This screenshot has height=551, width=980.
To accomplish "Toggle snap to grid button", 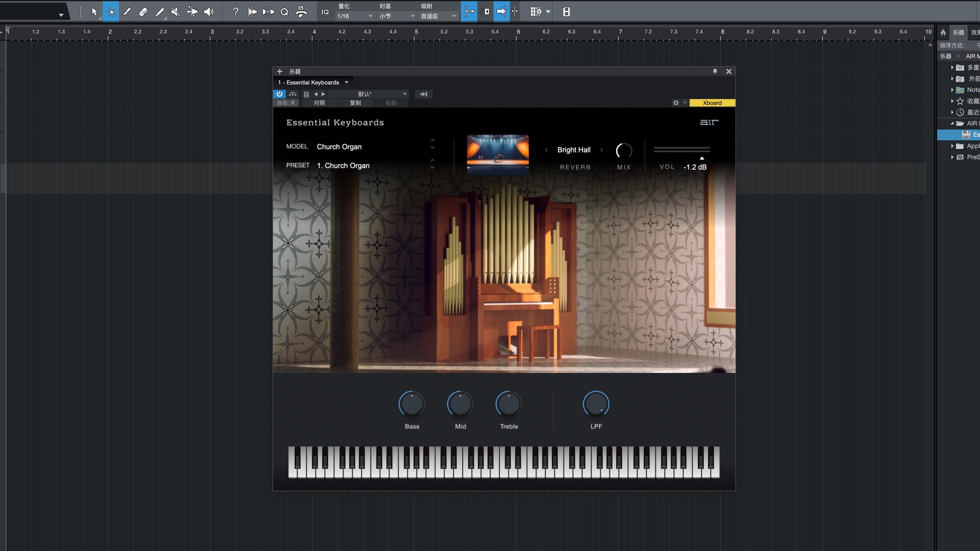I will 469,12.
